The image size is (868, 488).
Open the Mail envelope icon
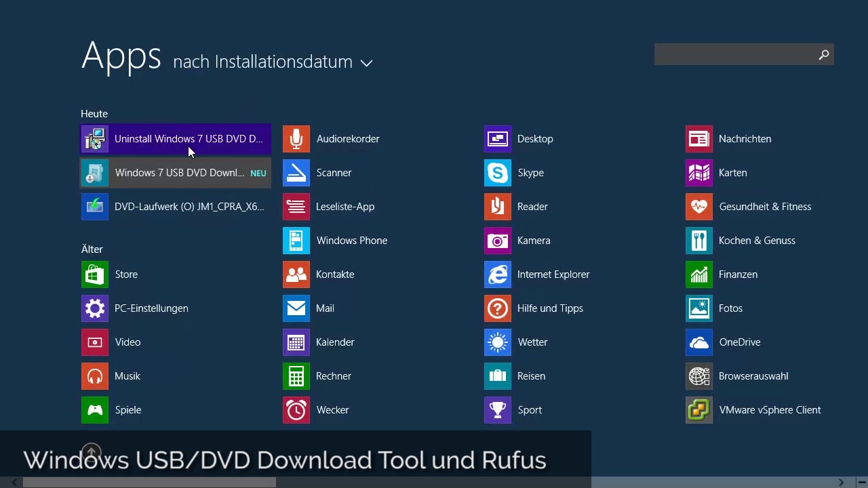pyautogui.click(x=296, y=308)
